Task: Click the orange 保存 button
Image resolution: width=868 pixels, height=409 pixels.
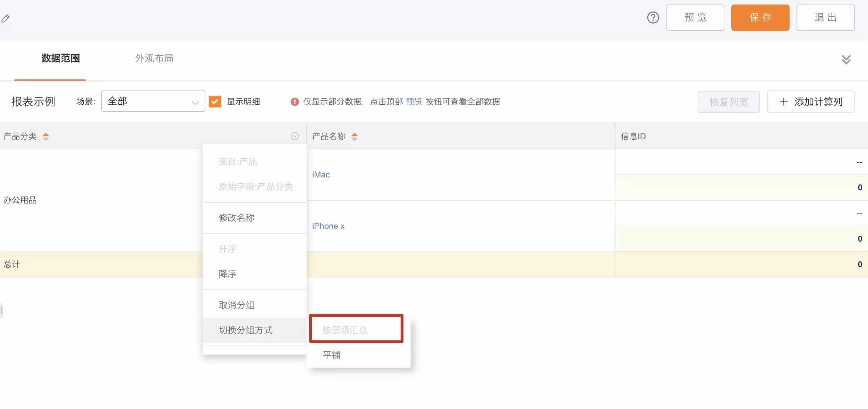Action: [x=760, y=18]
